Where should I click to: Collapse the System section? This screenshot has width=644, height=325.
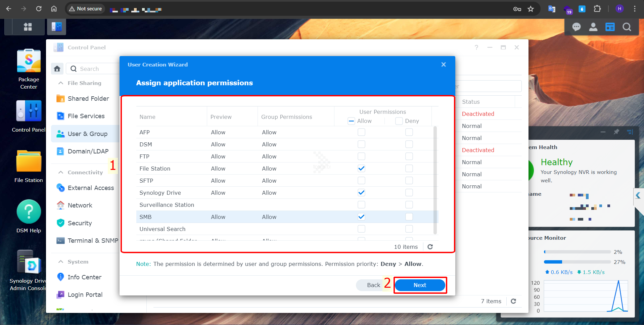(x=61, y=262)
